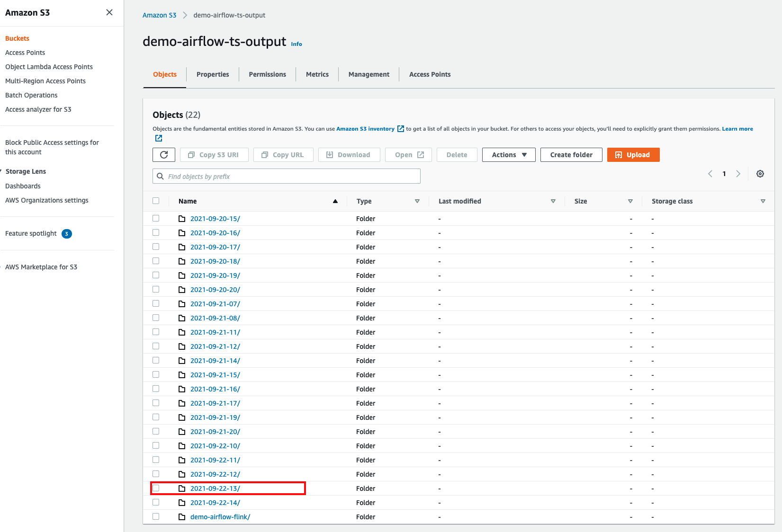Sort by Size column arrow

tap(630, 201)
